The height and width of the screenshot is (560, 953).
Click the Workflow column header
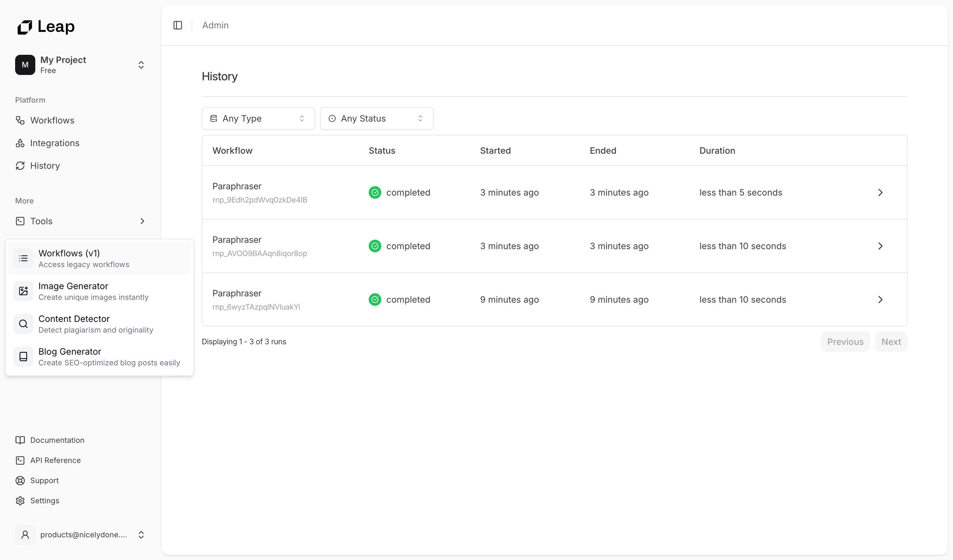point(232,150)
